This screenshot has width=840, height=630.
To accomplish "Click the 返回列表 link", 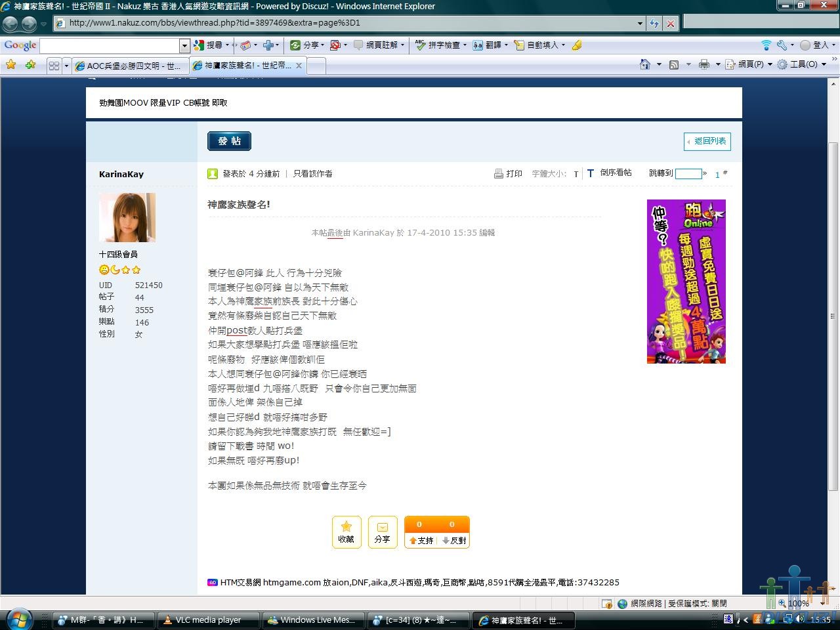I will [x=707, y=141].
